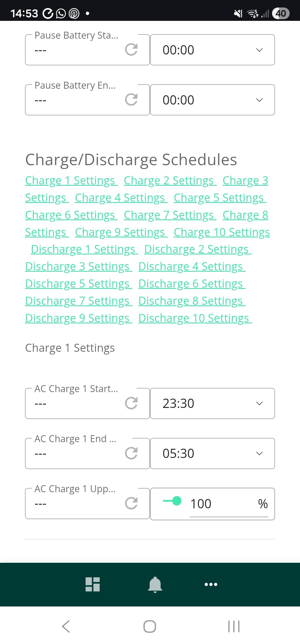Open AC Charge 1 Start 23:30 dropdown
The height and width of the screenshot is (644, 300).
(x=212, y=403)
